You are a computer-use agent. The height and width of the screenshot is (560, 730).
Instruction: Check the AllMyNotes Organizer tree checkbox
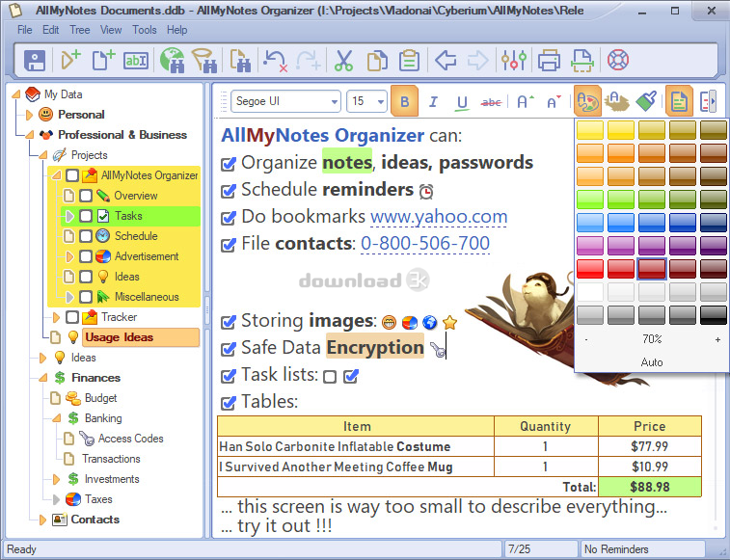[x=72, y=175]
